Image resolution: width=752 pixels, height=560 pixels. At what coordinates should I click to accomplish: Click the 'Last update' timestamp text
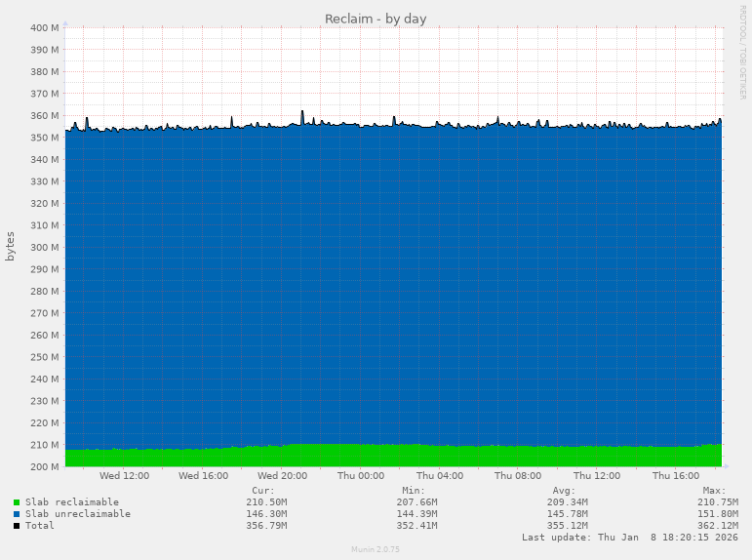coord(629,538)
